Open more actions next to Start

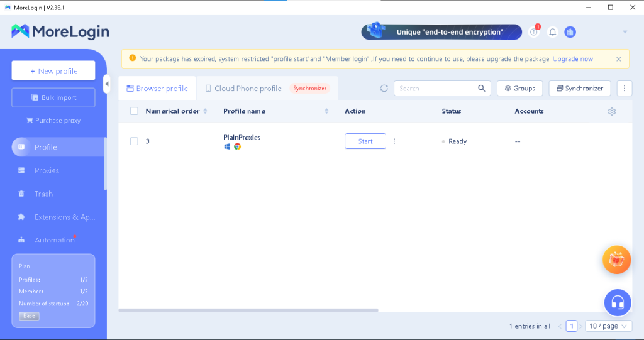click(394, 141)
